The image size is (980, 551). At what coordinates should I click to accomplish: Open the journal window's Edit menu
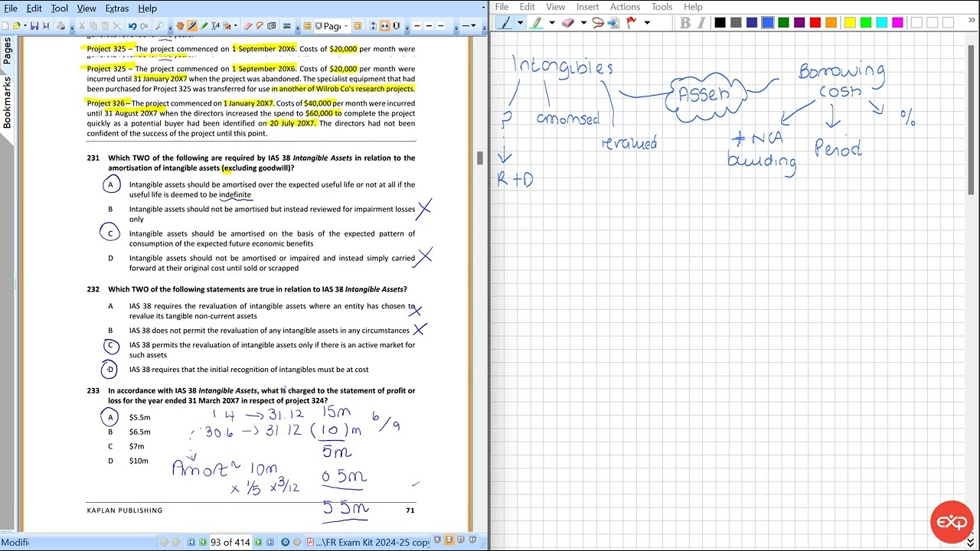(528, 7)
